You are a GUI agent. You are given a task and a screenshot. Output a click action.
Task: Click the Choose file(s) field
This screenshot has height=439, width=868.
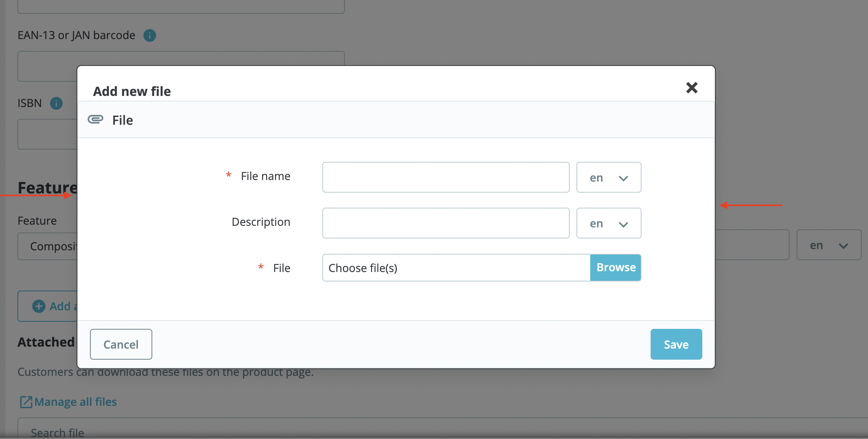point(456,268)
